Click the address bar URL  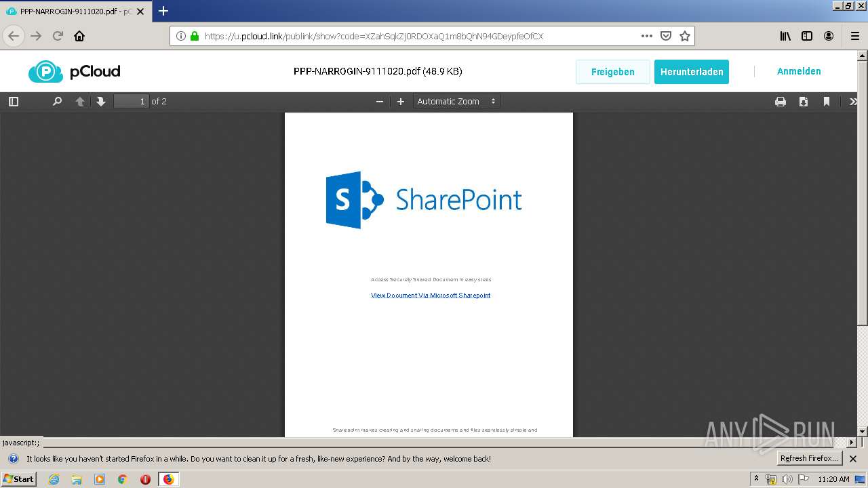374,36
